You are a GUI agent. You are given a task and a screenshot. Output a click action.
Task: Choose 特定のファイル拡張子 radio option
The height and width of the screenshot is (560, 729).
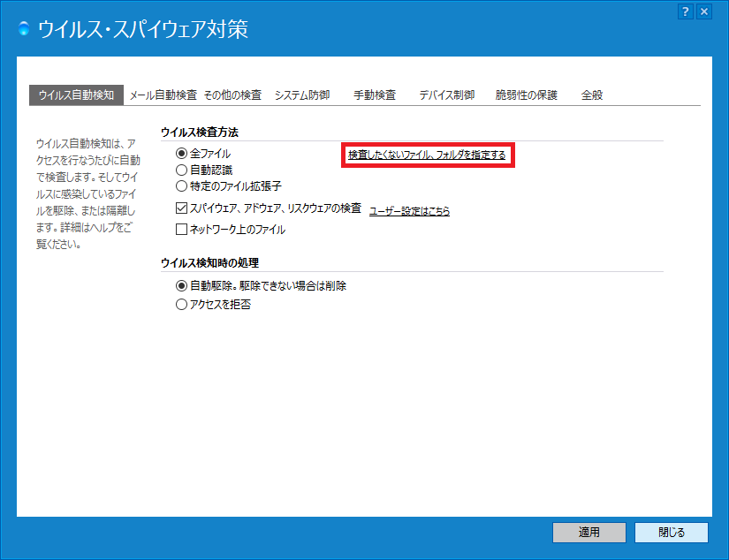coord(181,186)
